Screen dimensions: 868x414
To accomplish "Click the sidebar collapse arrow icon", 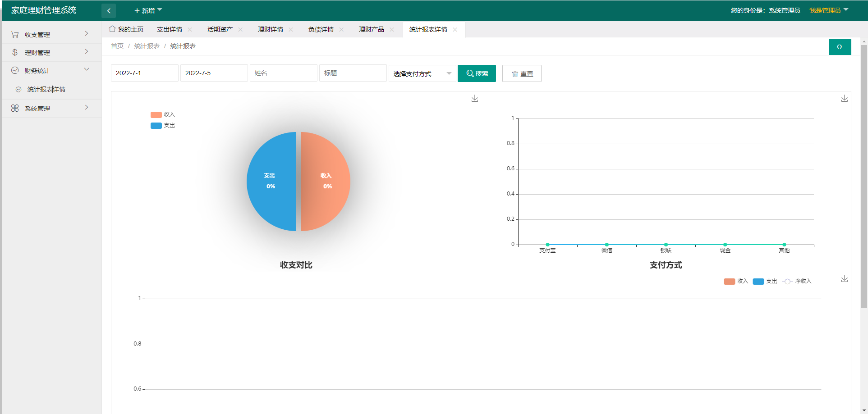I will [x=109, y=11].
